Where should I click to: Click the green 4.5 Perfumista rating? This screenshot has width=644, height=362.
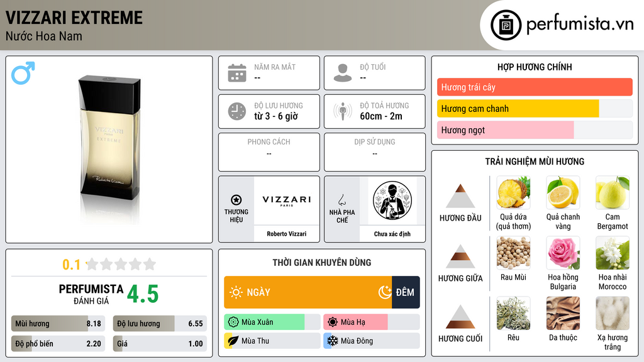[x=143, y=294]
